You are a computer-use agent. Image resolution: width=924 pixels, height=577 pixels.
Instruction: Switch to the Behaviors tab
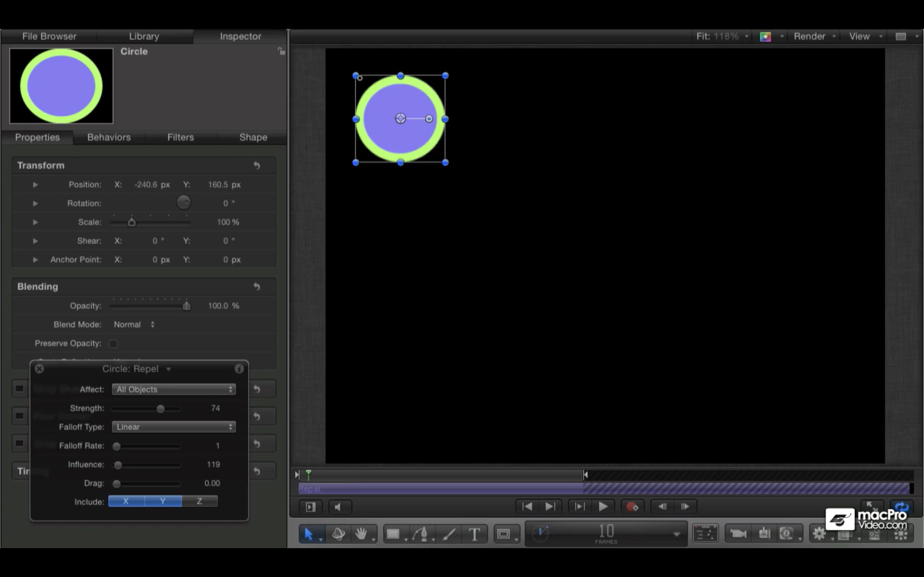click(x=109, y=137)
